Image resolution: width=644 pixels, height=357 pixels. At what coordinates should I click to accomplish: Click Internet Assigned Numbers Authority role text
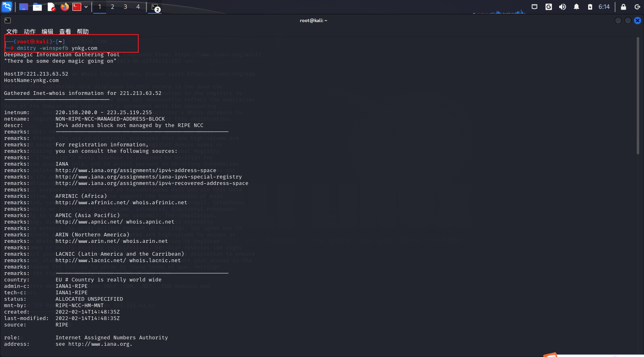tap(112, 338)
